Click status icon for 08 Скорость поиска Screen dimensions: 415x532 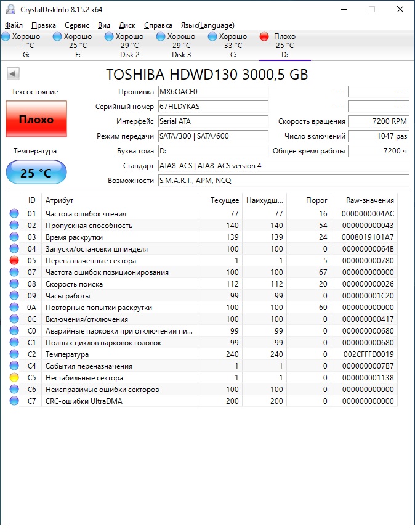14,284
